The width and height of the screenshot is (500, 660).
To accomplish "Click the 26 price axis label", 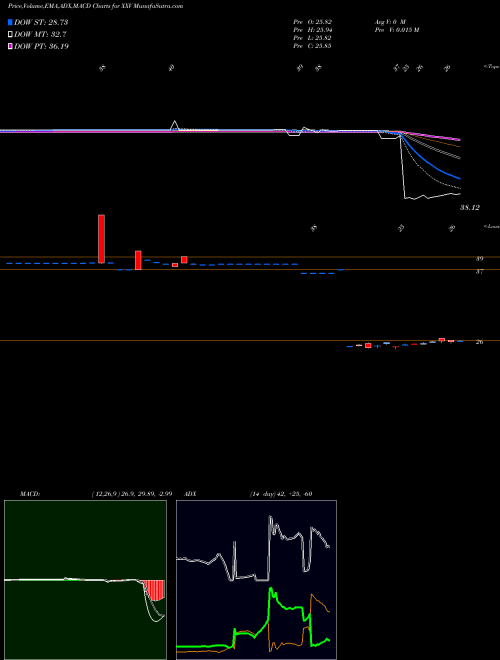I will pyautogui.click(x=479, y=342).
